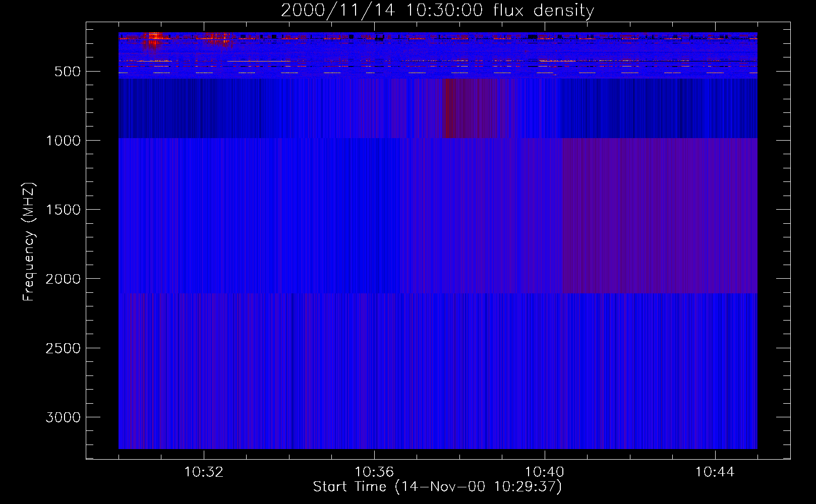Viewport: 816px width, 504px height.
Task: Click the 10:40 time tick label
Action: click(x=545, y=472)
